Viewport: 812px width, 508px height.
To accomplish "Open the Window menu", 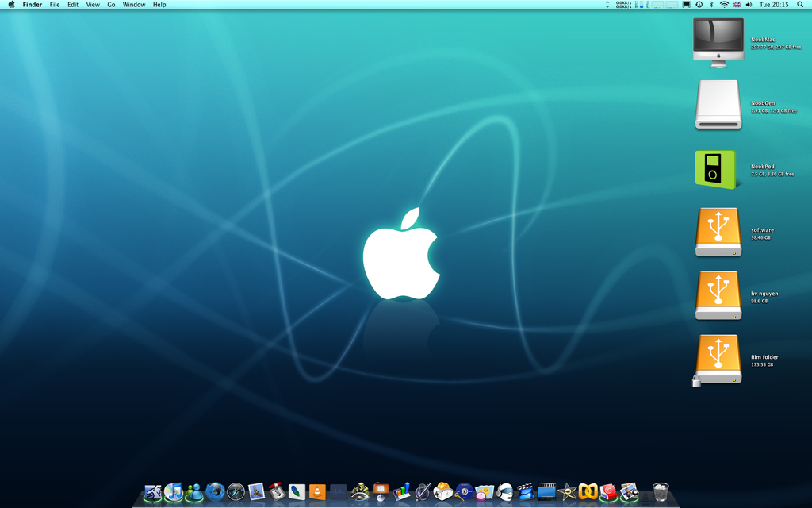I will (x=133, y=5).
